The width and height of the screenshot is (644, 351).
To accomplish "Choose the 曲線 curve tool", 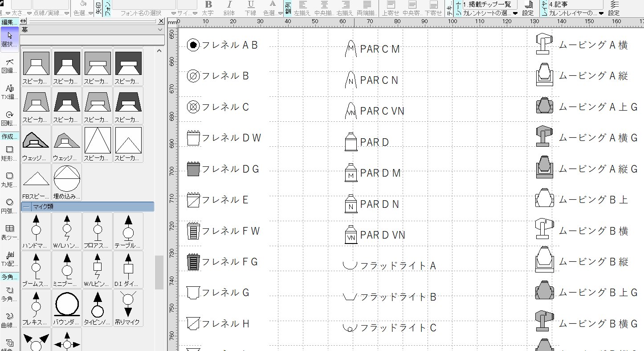I will [x=10, y=320].
